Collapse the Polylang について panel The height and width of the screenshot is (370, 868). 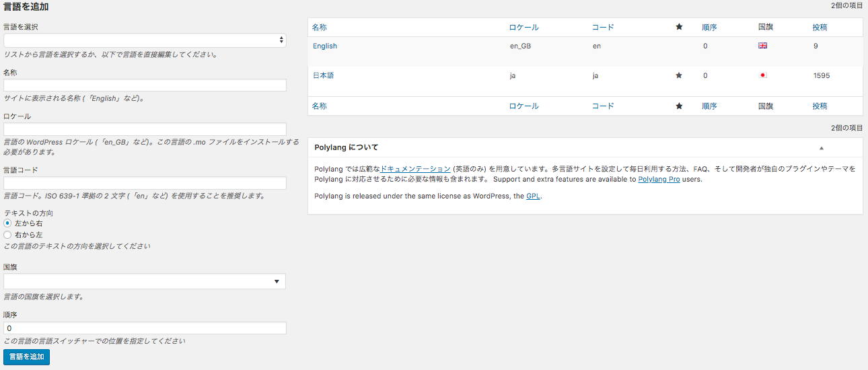[821, 147]
